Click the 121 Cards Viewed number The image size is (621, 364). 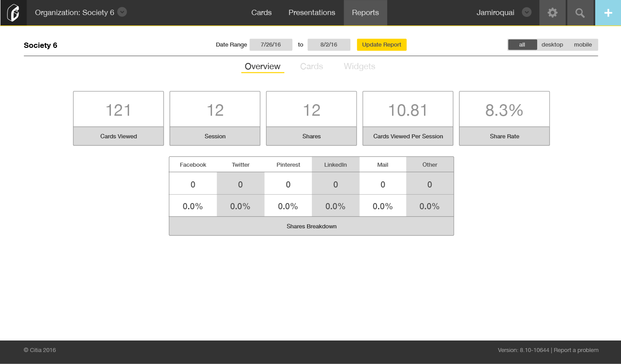(118, 110)
